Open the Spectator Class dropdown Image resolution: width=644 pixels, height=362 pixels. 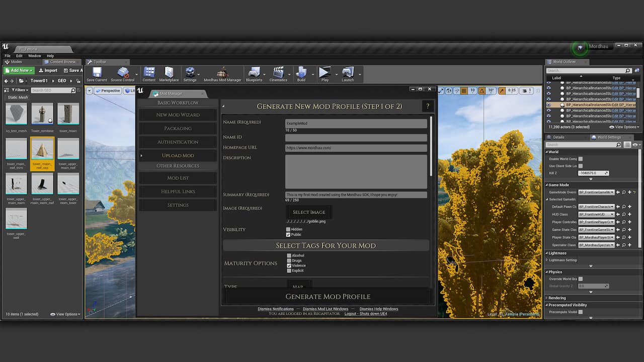click(x=596, y=245)
